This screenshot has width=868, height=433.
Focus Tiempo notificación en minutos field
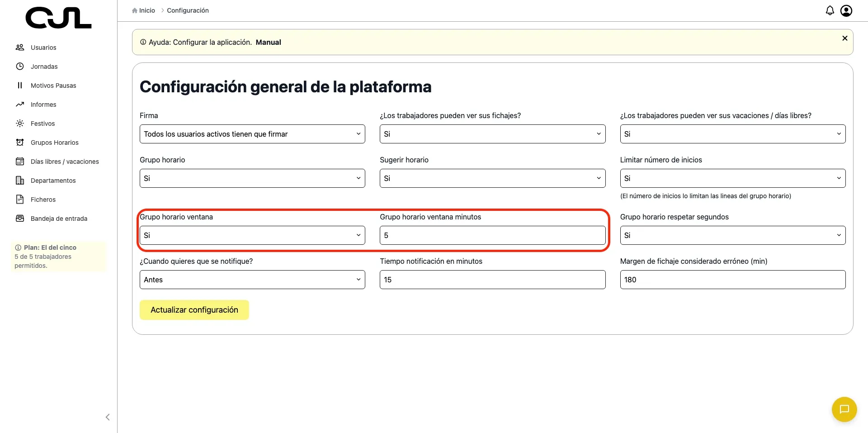click(x=492, y=280)
